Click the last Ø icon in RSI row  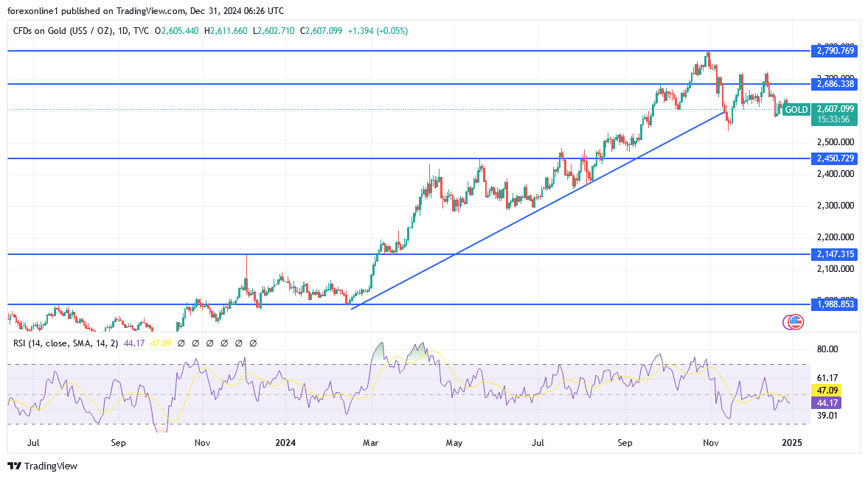252,343
